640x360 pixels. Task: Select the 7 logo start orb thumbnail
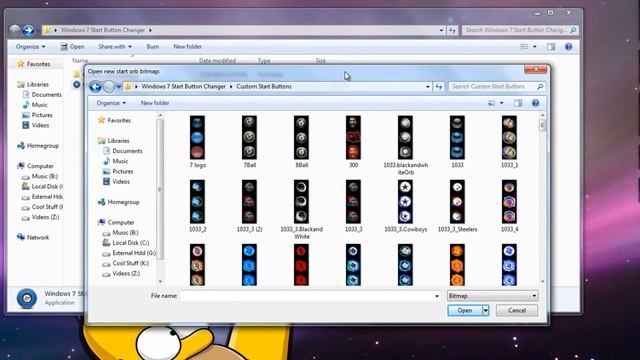[197, 138]
